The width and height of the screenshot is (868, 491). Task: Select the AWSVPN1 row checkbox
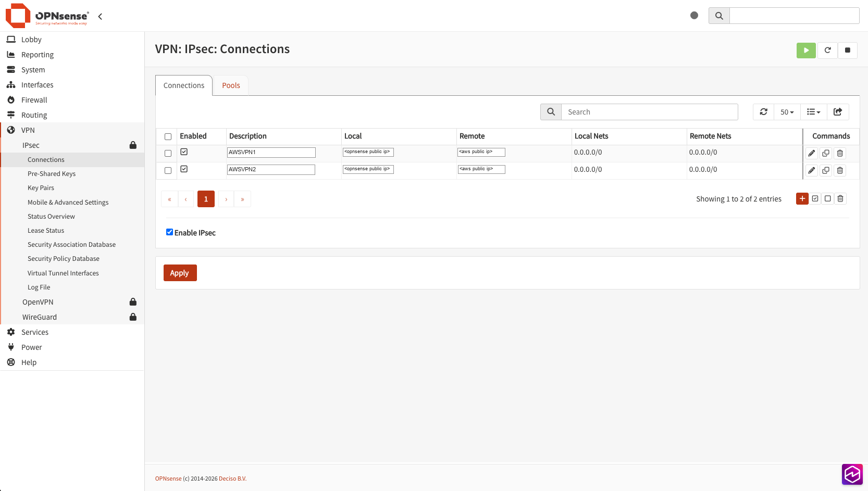tap(168, 153)
